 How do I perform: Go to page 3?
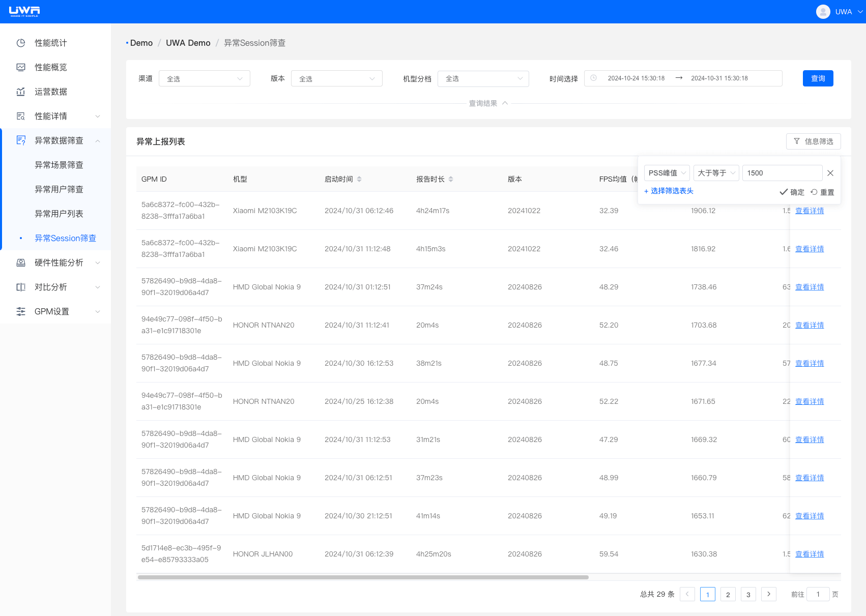(x=748, y=594)
